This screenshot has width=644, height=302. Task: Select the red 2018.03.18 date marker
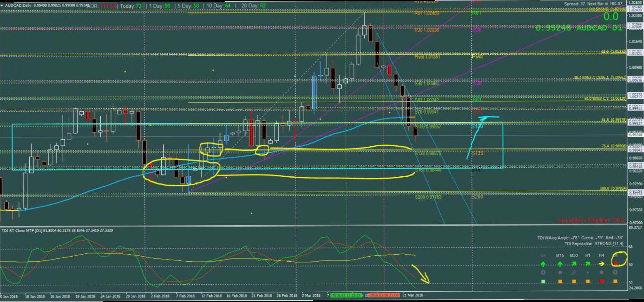(x=384, y=295)
